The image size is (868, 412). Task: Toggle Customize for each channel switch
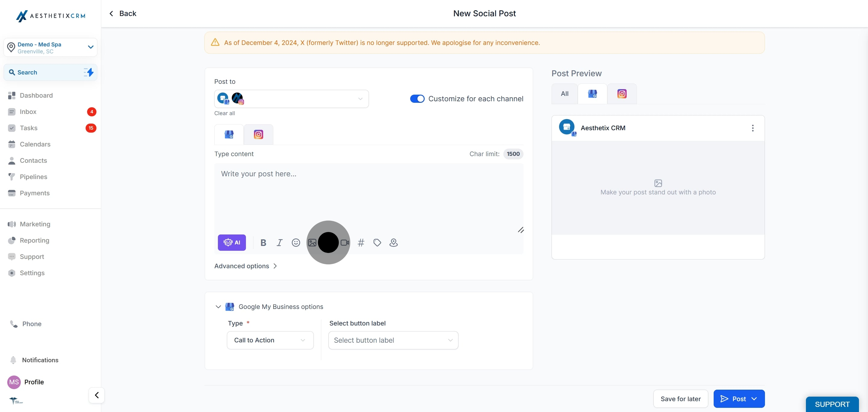click(x=417, y=99)
